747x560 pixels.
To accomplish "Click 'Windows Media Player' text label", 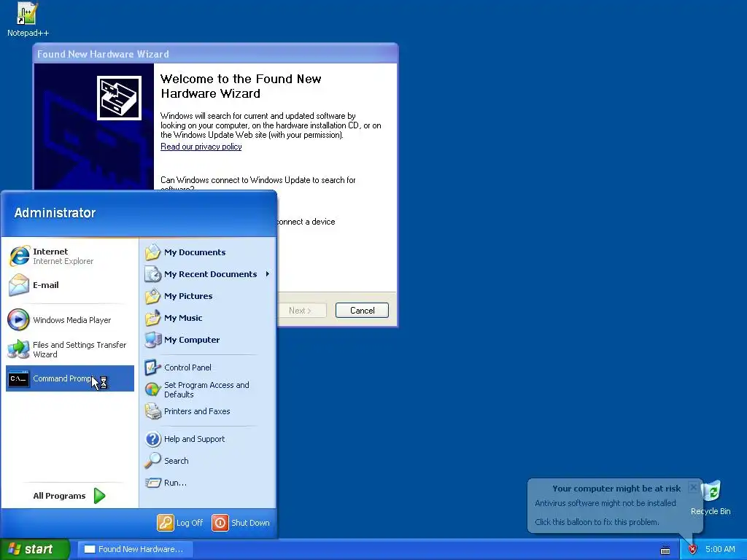I will [x=72, y=320].
